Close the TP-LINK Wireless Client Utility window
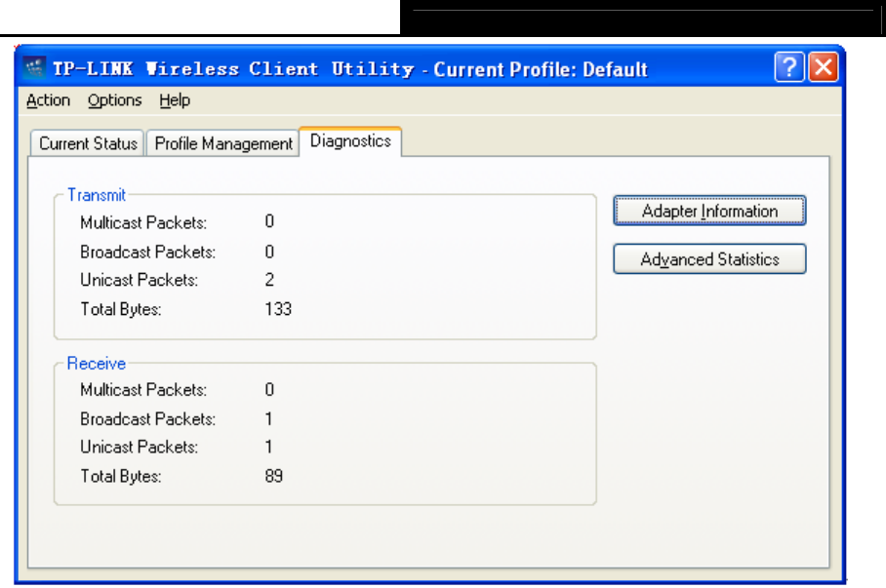Screen dimensions: 886x588 824,67
